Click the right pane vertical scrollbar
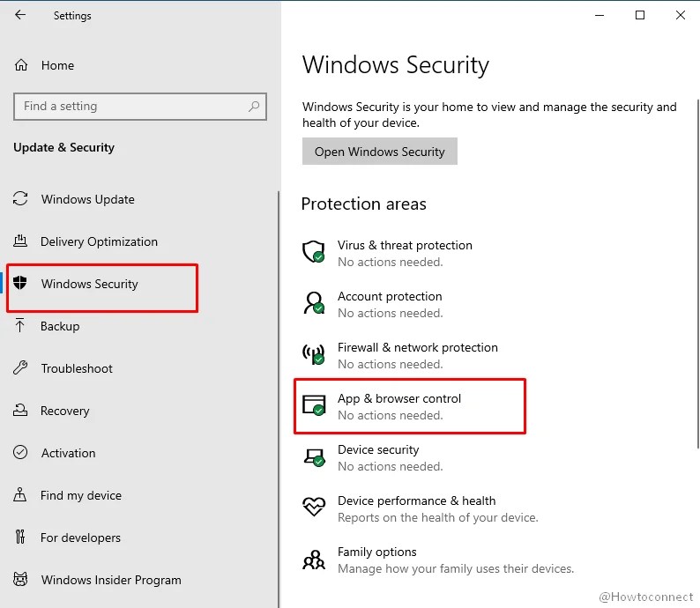 pos(697,274)
